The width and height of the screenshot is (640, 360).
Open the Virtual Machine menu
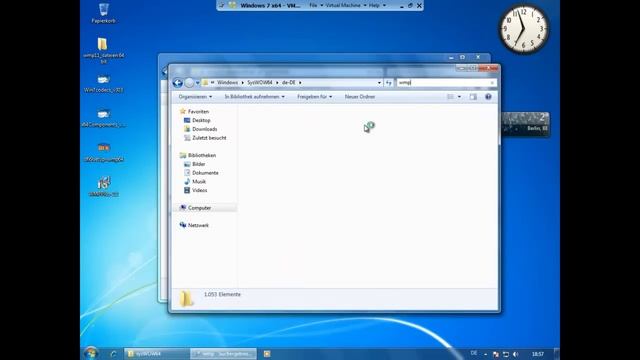pos(346,5)
